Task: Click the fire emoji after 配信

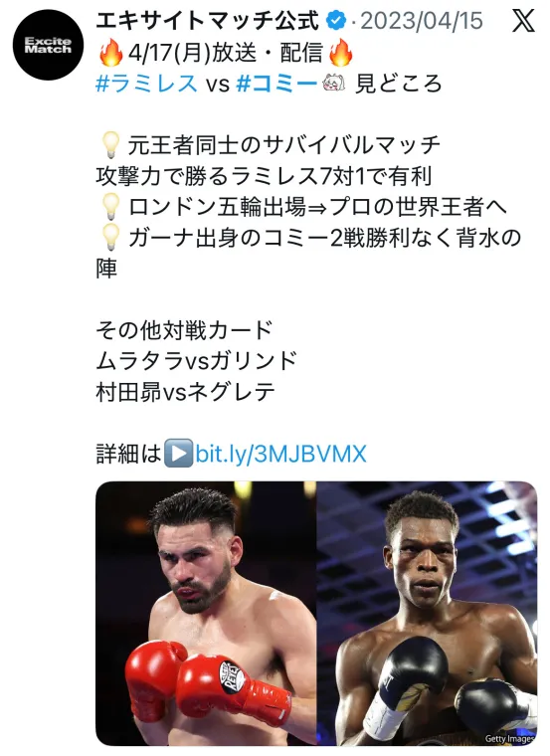Action: 341,52
